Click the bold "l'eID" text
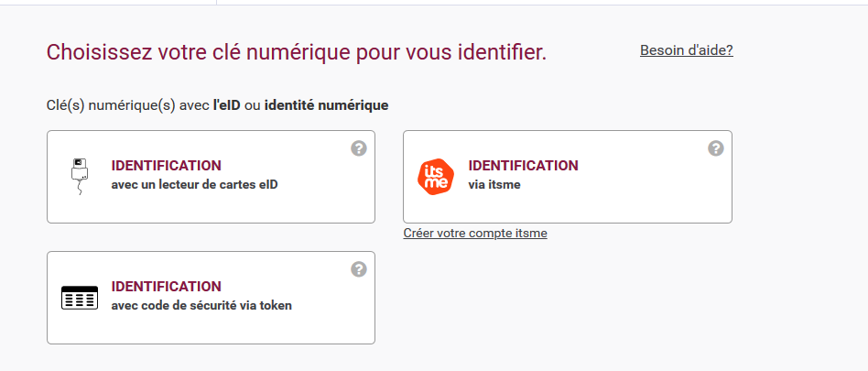 pyautogui.click(x=227, y=105)
